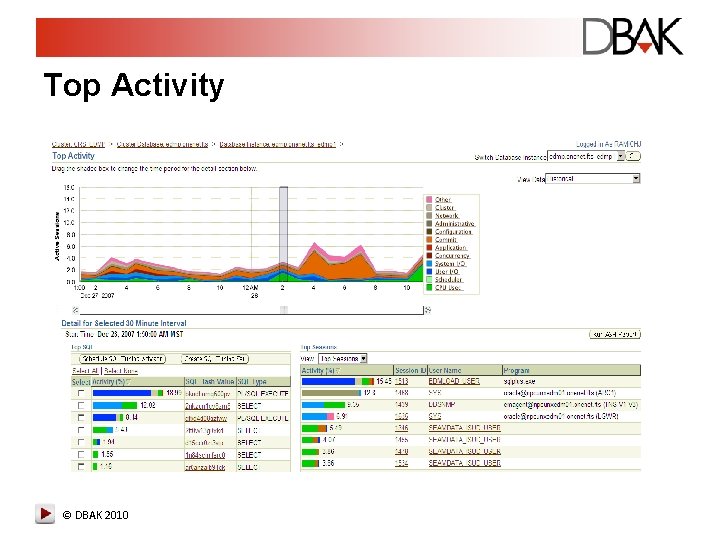Tick the checkbox for the 12.02 SELECT row
The width and height of the screenshot is (720, 540).
81,405
